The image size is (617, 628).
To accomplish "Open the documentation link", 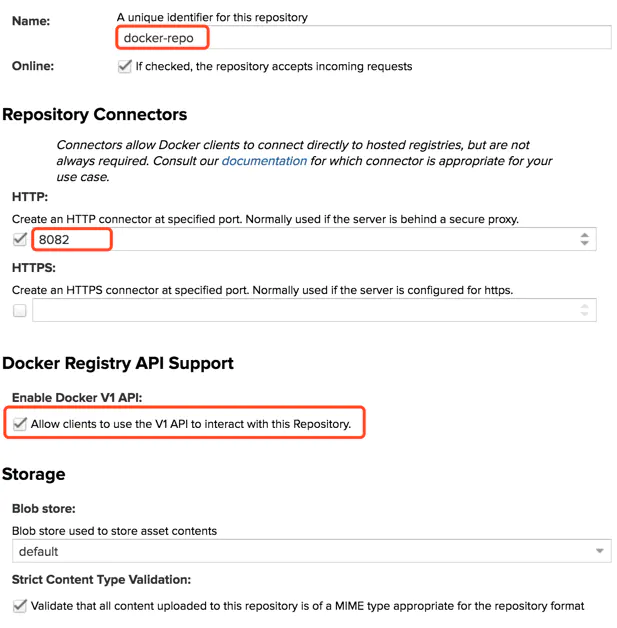I will [x=264, y=161].
